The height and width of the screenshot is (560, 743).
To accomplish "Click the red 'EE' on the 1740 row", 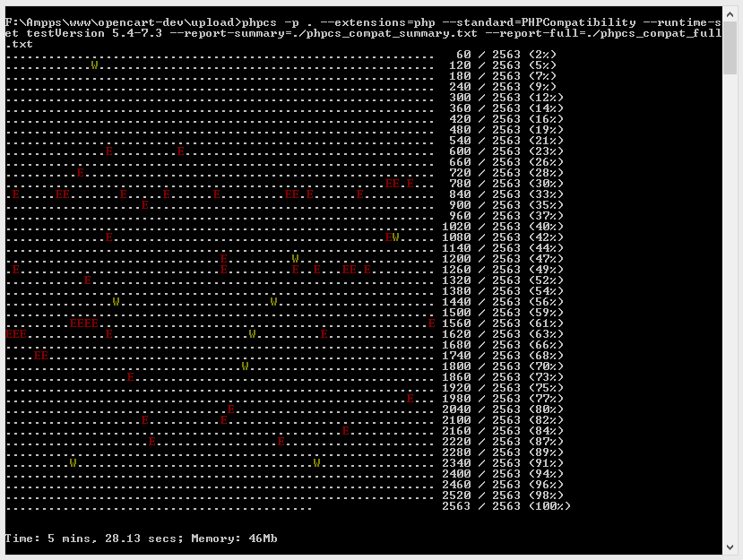I will tap(41, 356).
